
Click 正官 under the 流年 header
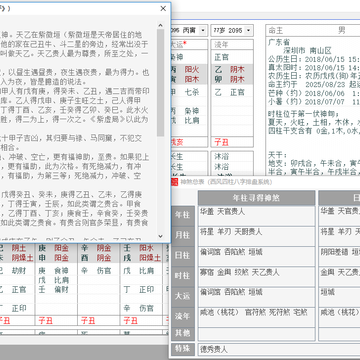(221, 57)
